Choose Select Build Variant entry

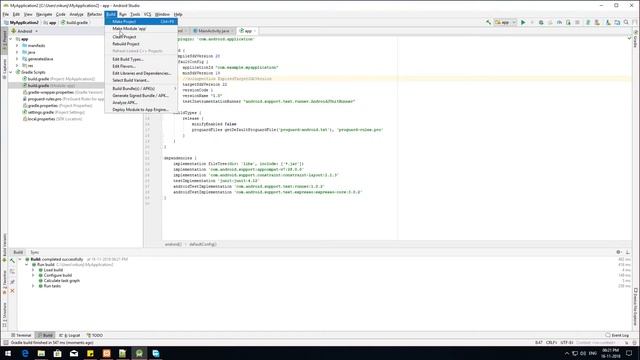point(141,80)
